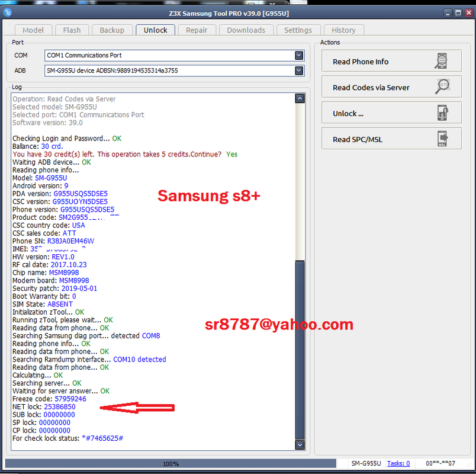The height and width of the screenshot is (474, 476).
Task: Click Model value SM-G955U in log
Action: [51, 178]
